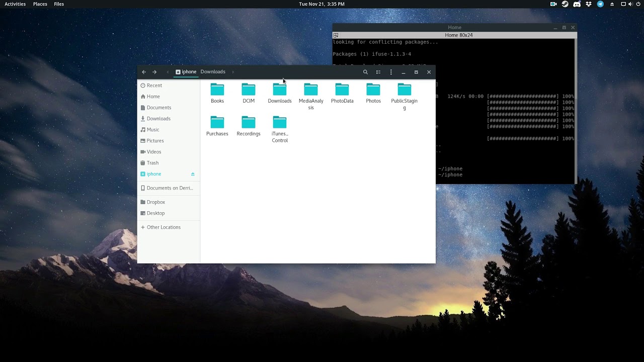Open Downloads in the sidebar
The image size is (644, 362).
click(169, 119)
